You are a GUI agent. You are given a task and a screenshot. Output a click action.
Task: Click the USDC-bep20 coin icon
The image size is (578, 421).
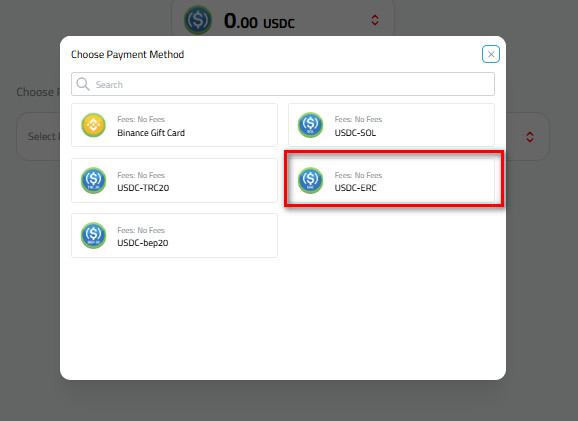point(93,235)
